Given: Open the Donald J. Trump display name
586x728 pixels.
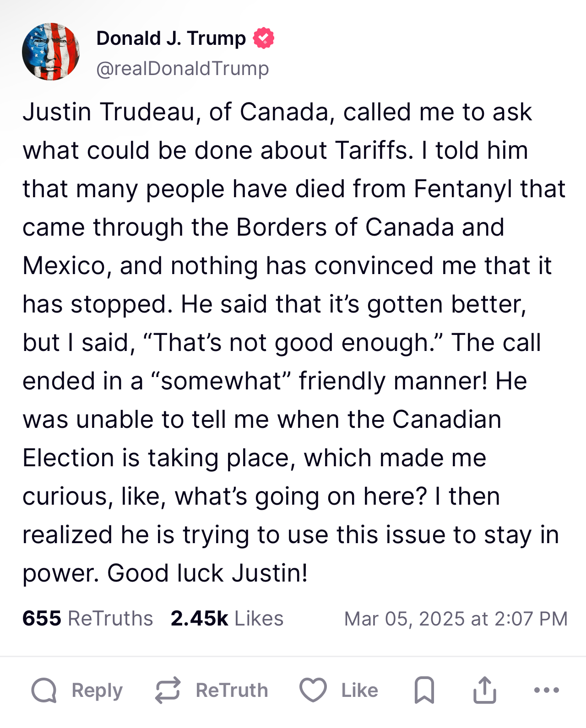Looking at the screenshot, I should (171, 38).
